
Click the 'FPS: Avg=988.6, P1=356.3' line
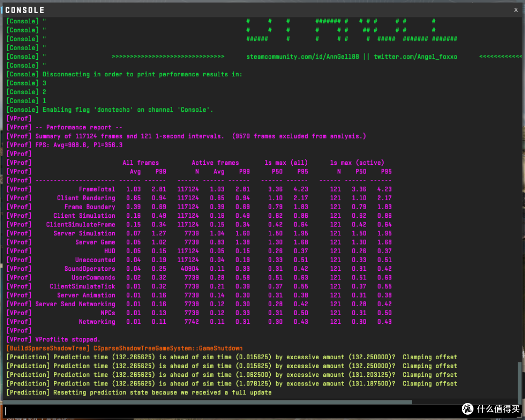64,145
